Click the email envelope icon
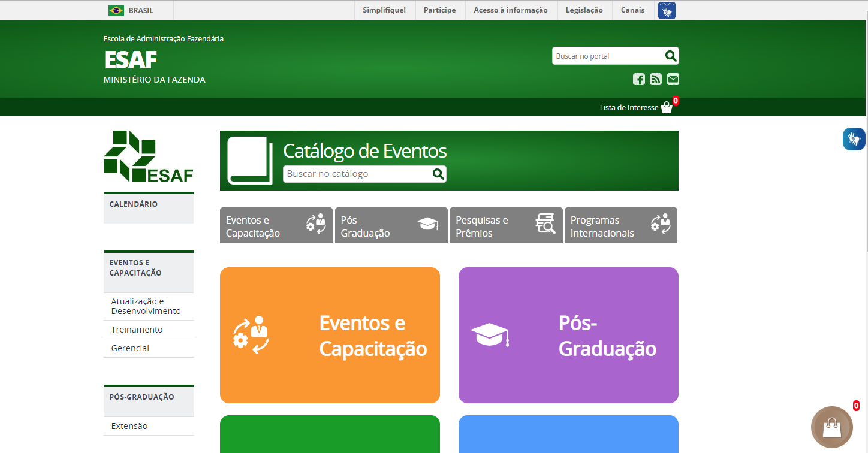Screen dimensions: 868x453 click(673, 79)
